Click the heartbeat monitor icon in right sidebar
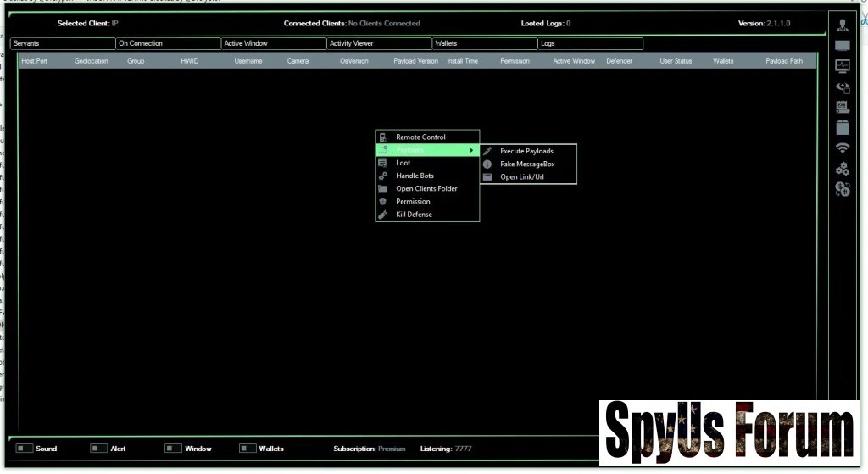Screen dimensions: 868x474 [x=842, y=65]
